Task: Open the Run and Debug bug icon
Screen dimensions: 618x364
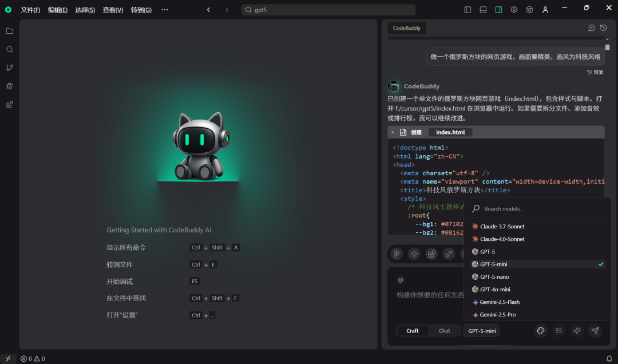Action: click(10, 86)
